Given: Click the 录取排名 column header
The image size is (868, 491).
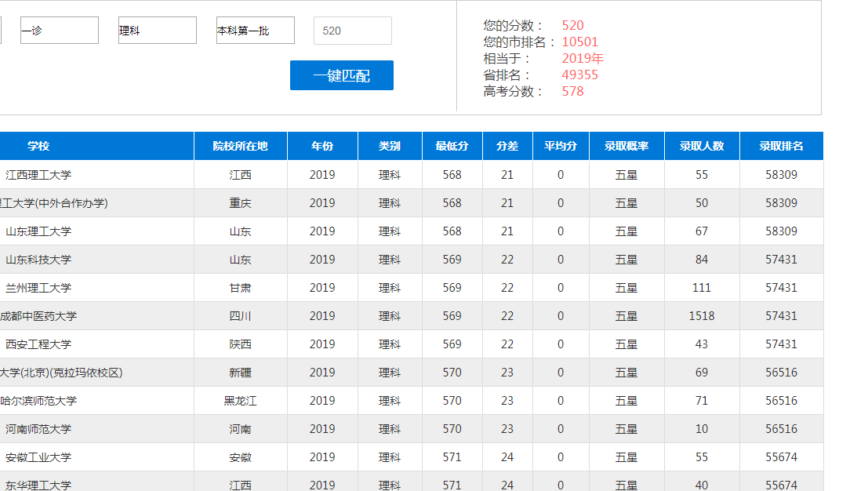Looking at the screenshot, I should click(781, 146).
